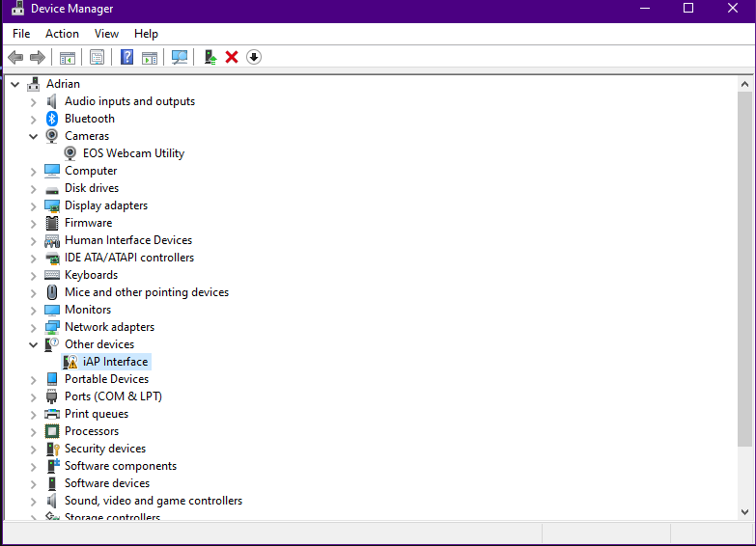756x546 pixels.
Task: Click the Keyboards category icon
Action: click(52, 275)
